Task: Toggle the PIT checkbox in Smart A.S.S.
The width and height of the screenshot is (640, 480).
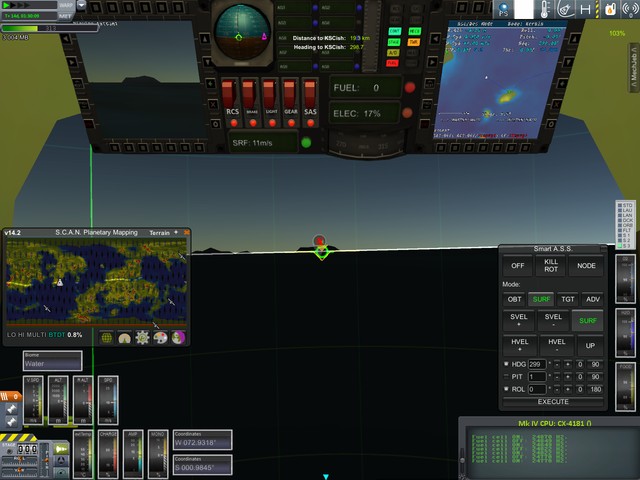Action: [506, 376]
